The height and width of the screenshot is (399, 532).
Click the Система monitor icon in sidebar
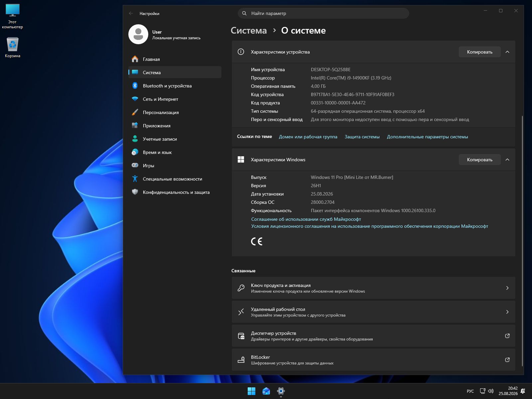[135, 72]
